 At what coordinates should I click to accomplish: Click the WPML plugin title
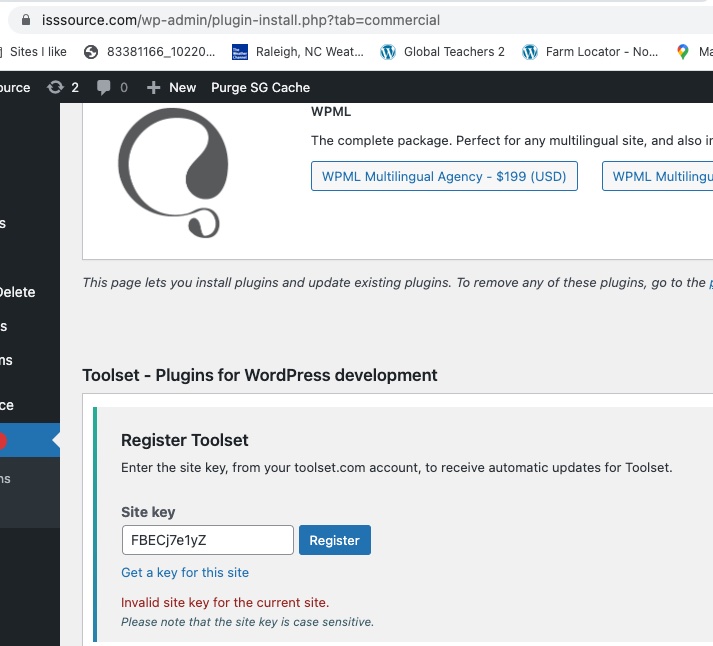(x=331, y=112)
